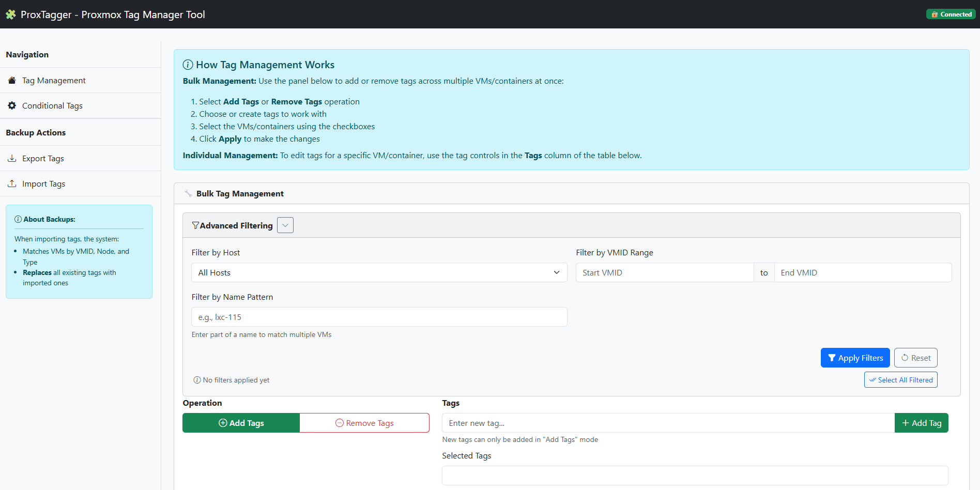Click the Selected Tags box
This screenshot has height=490, width=980.
(x=695, y=476)
